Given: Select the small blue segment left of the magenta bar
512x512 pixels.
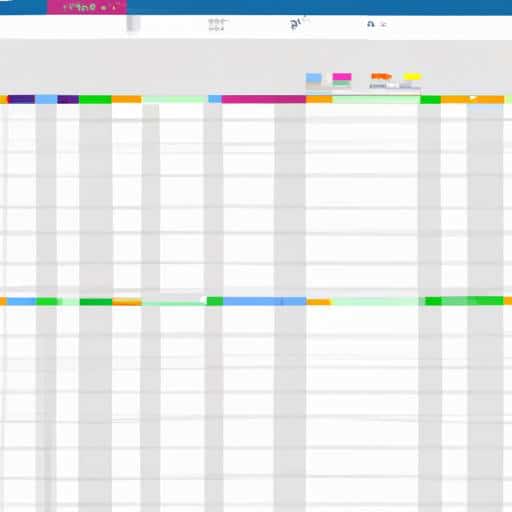Looking at the screenshot, I should [215, 99].
